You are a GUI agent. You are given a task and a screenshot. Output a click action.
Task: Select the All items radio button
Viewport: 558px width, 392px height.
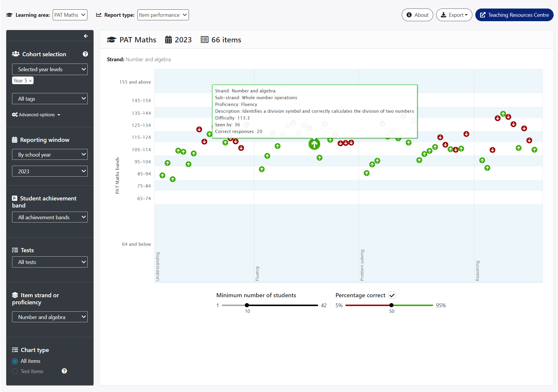(15, 361)
